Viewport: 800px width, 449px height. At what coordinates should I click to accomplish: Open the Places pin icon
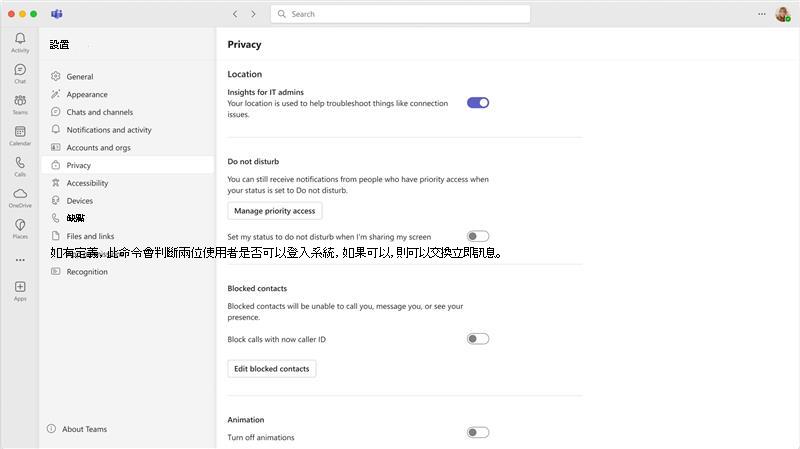pos(20,225)
